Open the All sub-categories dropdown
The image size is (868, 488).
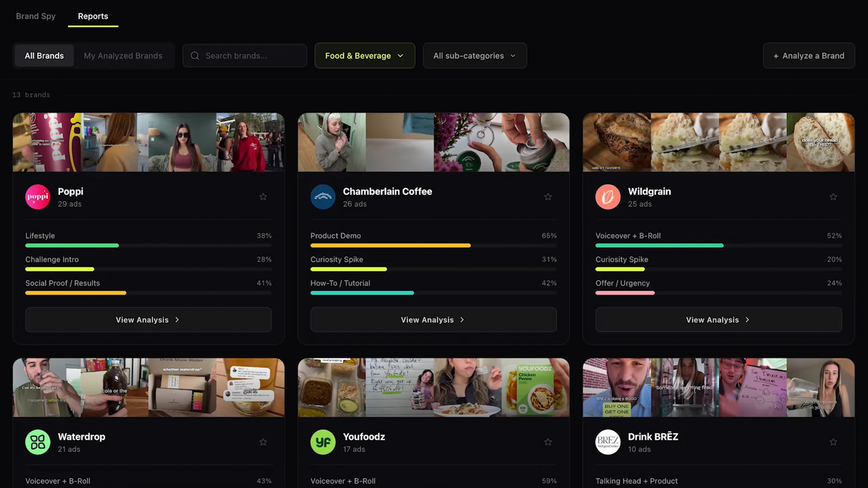475,56
